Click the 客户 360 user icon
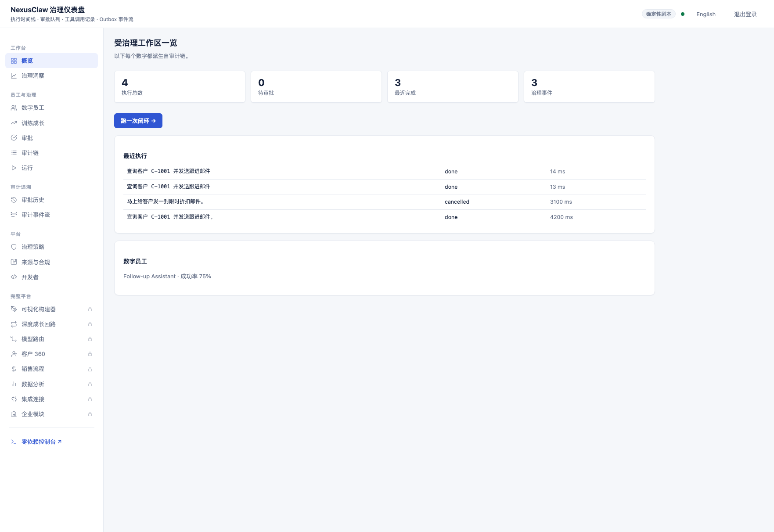The image size is (774, 532). coord(14,354)
